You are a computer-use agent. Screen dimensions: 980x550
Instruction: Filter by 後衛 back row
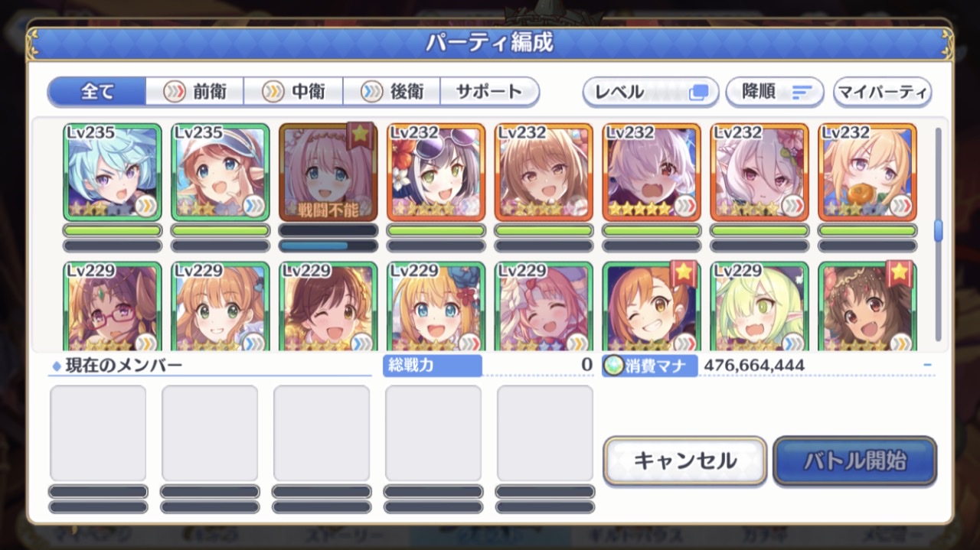pyautogui.click(x=392, y=92)
